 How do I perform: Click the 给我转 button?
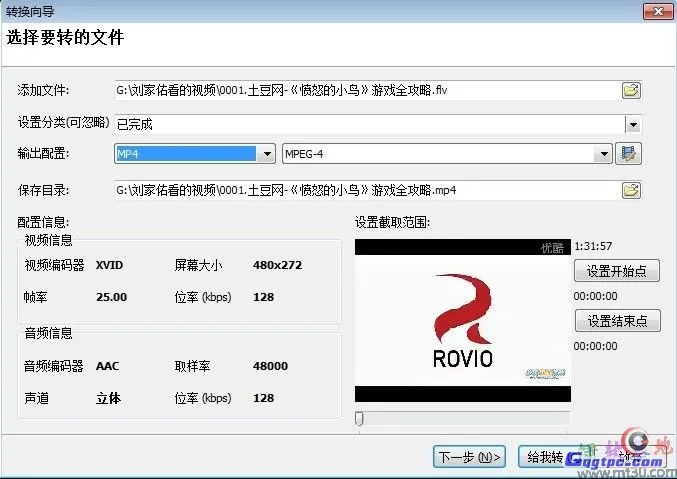pos(545,457)
